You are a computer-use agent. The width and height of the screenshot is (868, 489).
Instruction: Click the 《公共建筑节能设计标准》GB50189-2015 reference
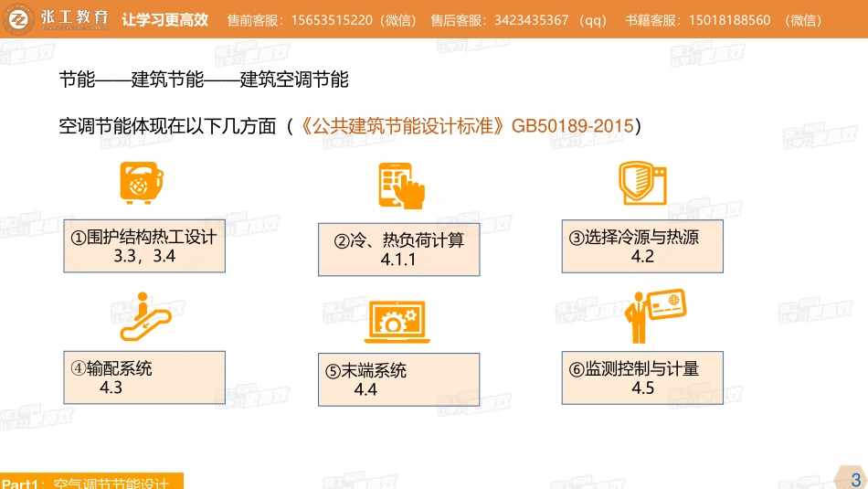tap(464, 126)
